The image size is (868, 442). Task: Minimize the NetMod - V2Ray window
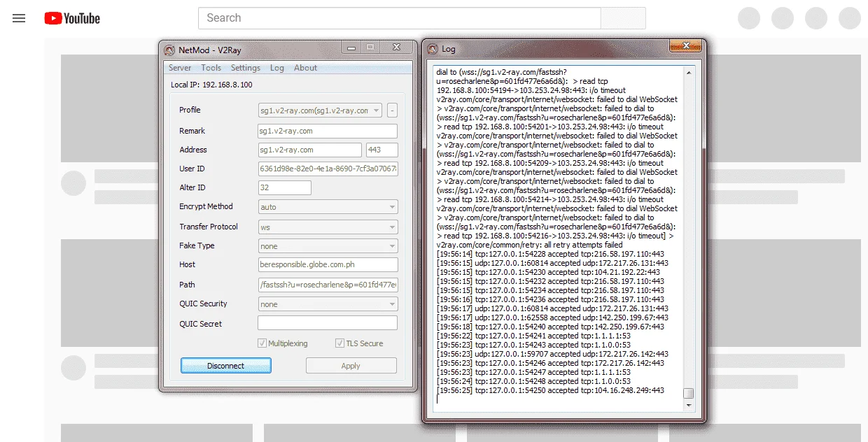click(x=351, y=47)
